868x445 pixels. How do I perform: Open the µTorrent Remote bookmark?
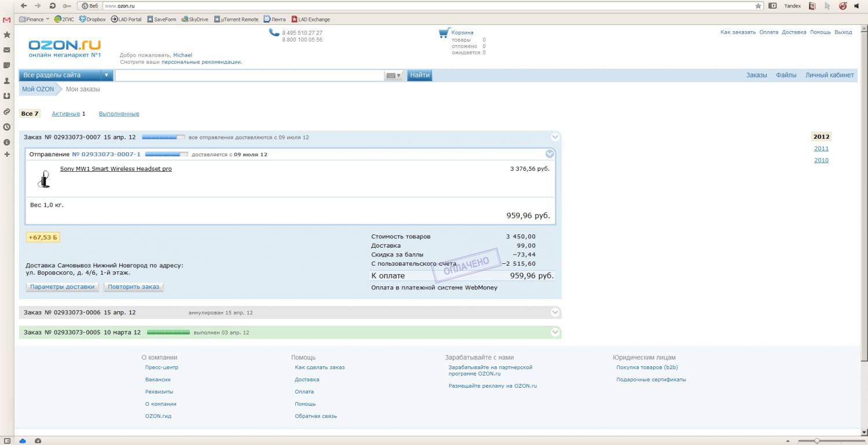(x=236, y=19)
